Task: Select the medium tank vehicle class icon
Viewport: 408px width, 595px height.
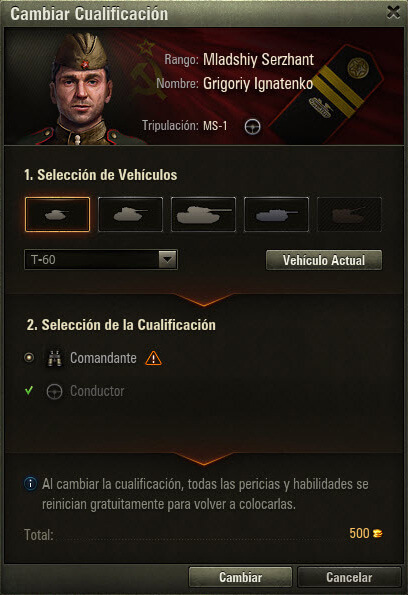Action: 130,214
